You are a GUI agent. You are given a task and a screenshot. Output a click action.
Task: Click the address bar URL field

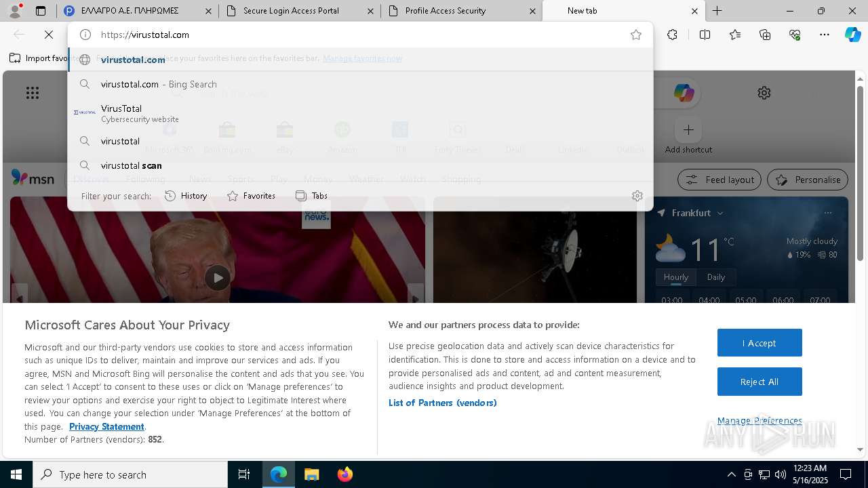coord(359,35)
